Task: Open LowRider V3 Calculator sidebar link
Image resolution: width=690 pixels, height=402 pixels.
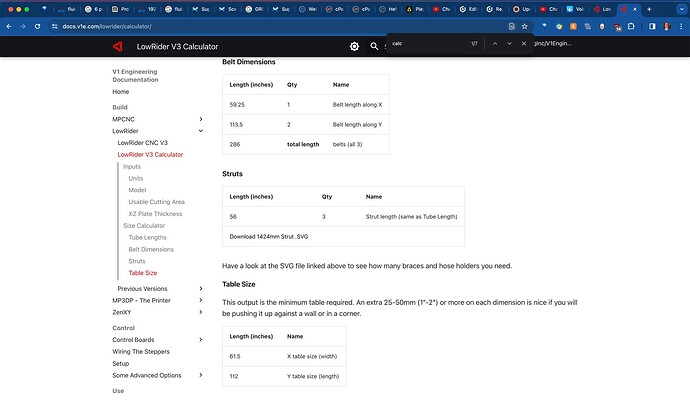Action: coord(150,155)
